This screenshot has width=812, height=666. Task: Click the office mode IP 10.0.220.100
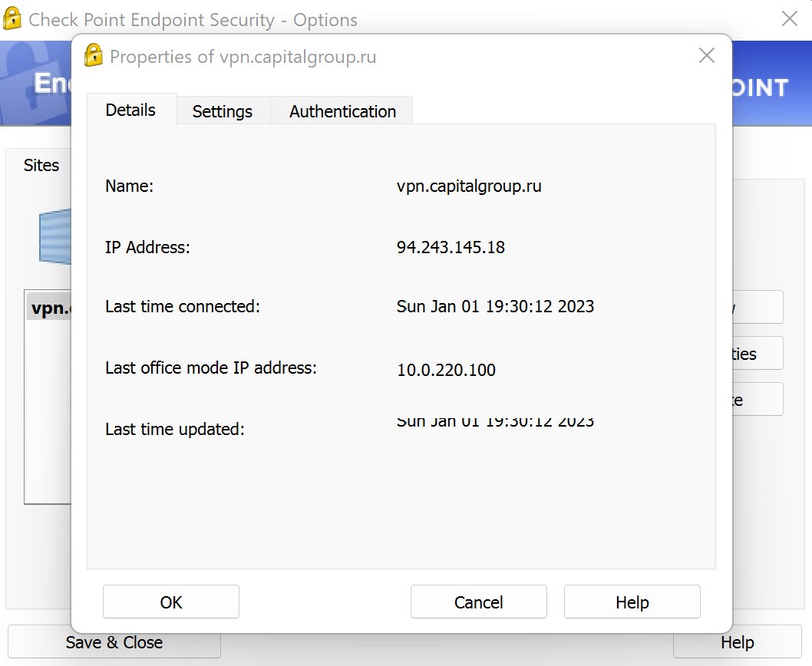pos(446,370)
